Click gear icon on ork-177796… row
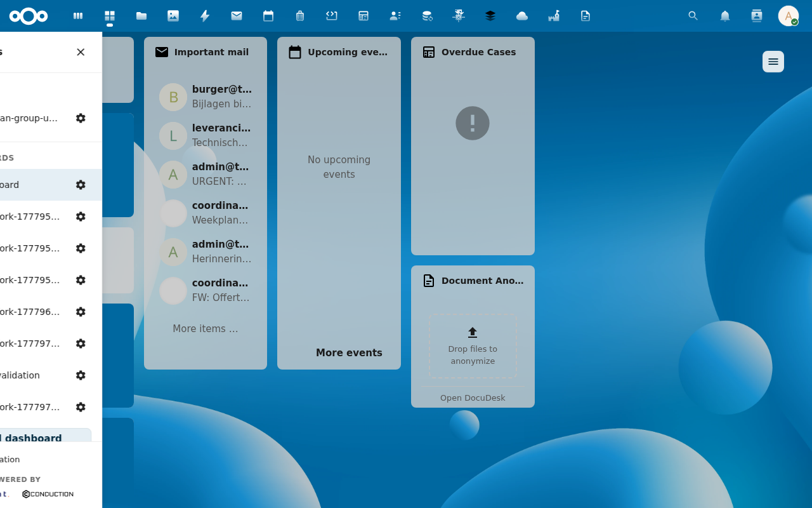 pos(81,312)
